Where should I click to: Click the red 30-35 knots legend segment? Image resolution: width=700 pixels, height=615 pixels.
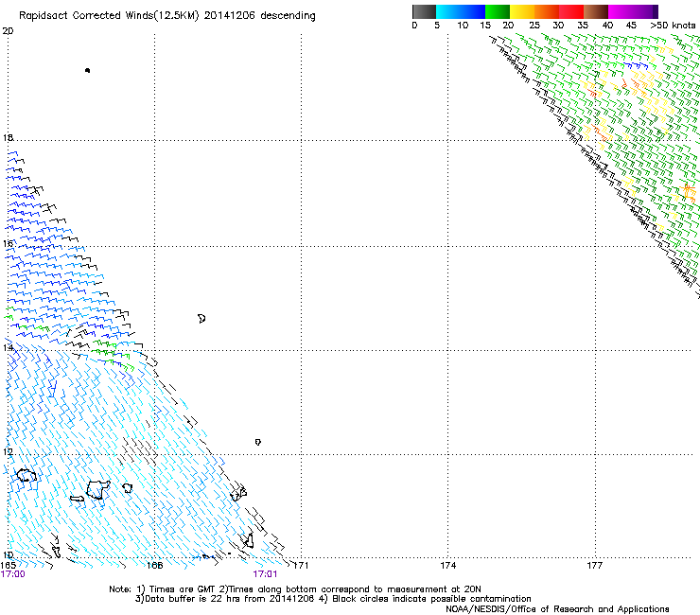pyautogui.click(x=571, y=11)
